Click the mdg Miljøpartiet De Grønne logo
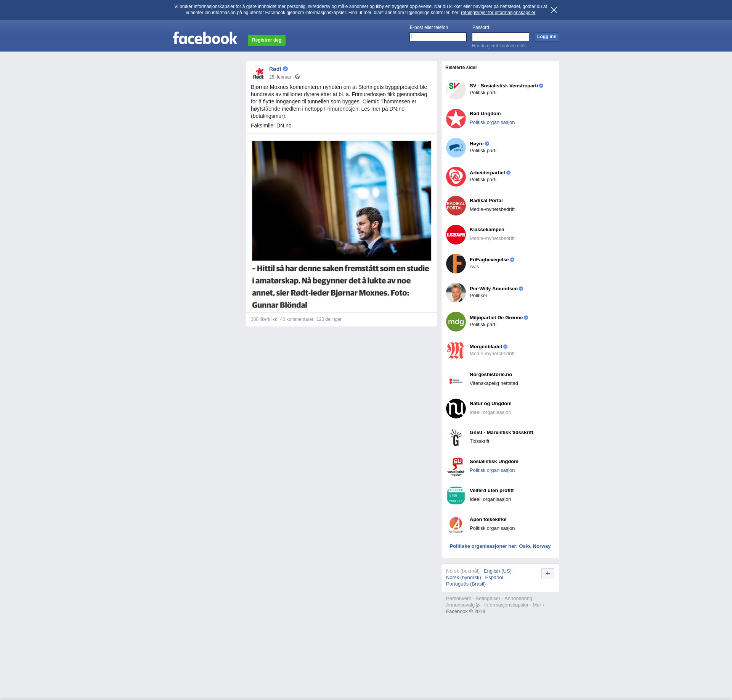This screenshot has height=700, width=732. click(456, 322)
